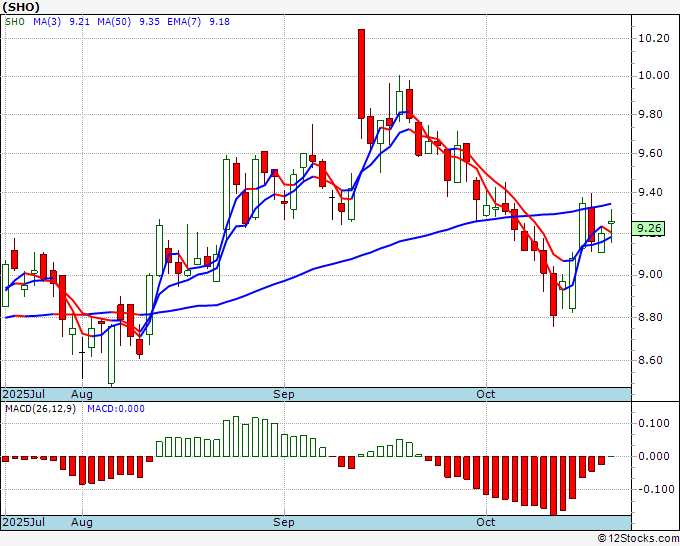The image size is (680, 546).
Task: Click the MA(50) value 9.35
Action: point(150,22)
